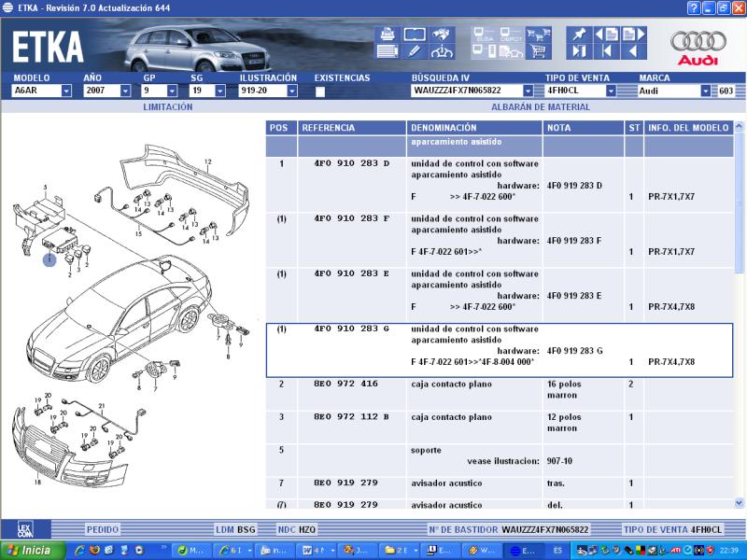
Task: Click the NDC HZO status bar entry
Action: [x=296, y=529]
